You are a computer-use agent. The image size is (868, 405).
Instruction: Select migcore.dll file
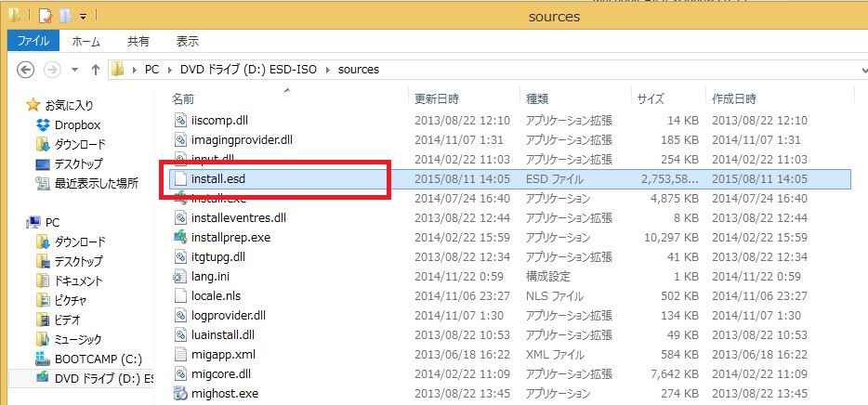pos(220,374)
